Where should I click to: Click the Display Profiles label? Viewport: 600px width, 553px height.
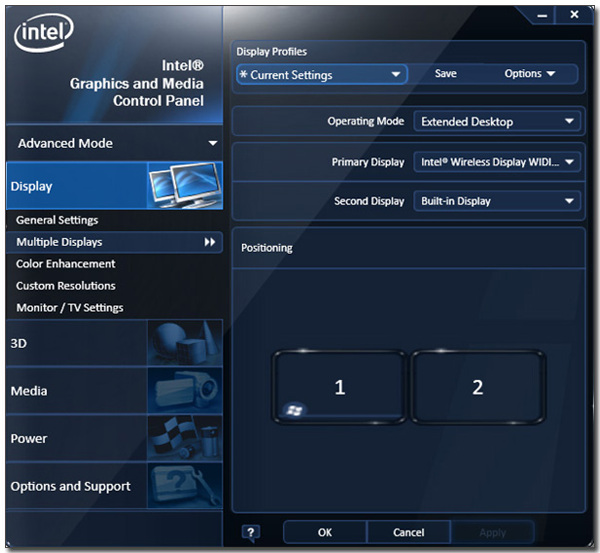click(271, 52)
